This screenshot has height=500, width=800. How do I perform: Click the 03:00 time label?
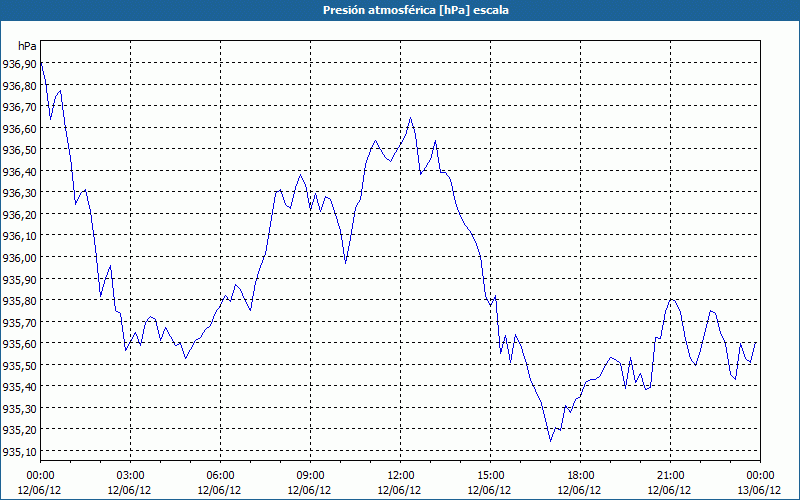pos(130,476)
